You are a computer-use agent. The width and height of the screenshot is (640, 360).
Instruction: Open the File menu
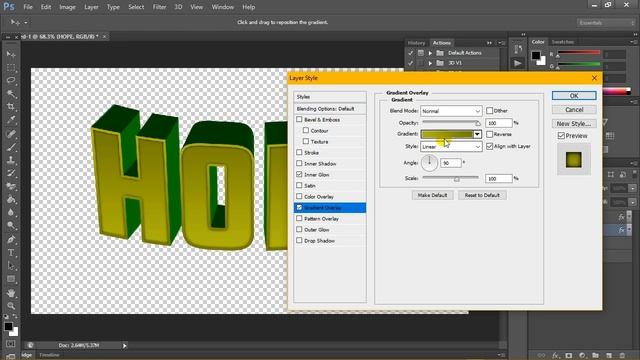28,7
